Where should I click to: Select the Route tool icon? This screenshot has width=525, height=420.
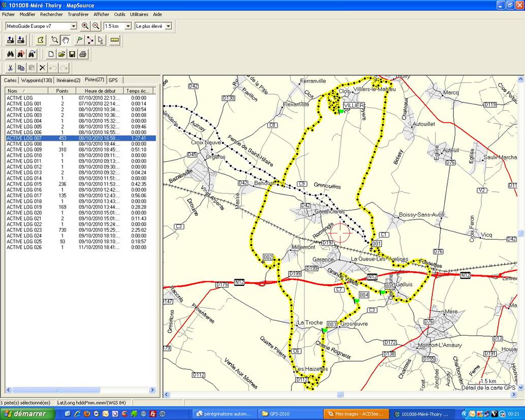click(90, 40)
